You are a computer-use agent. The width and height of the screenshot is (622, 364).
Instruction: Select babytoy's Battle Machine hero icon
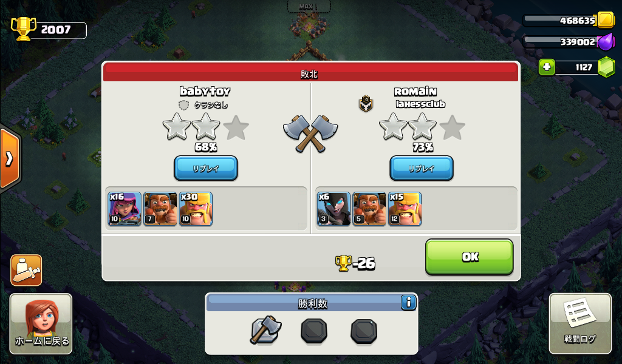(160, 209)
